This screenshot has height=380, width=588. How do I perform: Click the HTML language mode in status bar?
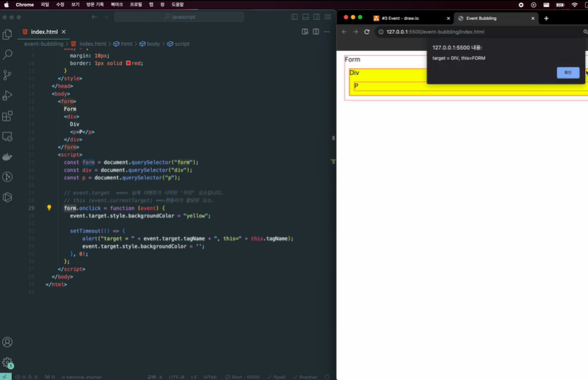click(x=210, y=377)
